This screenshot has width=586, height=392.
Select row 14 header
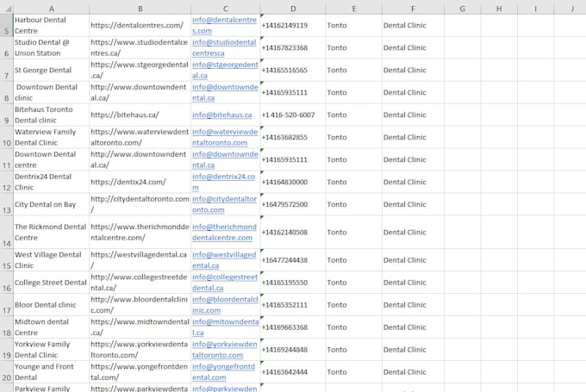(6, 233)
